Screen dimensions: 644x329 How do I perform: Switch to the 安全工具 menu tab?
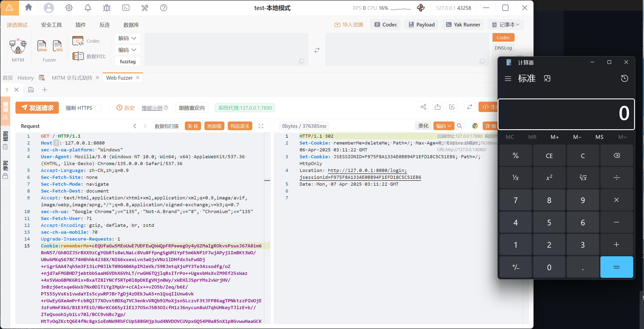51,25
